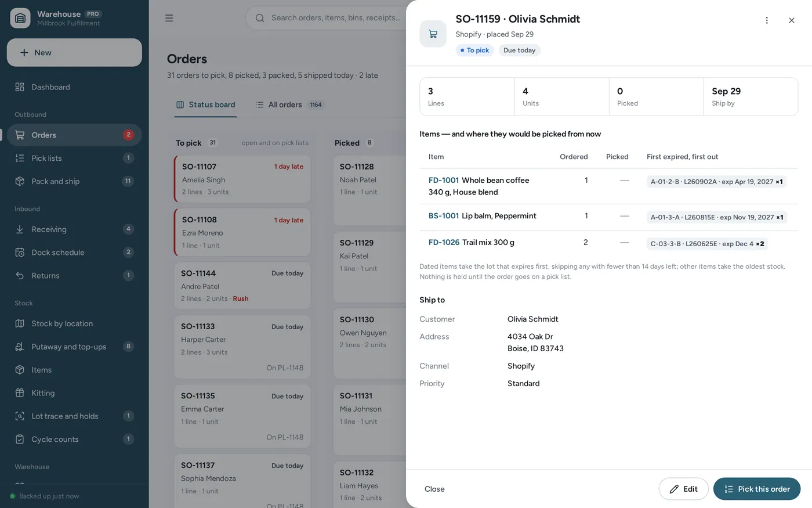
Task: Open Pick lists icon in sidebar
Action: [20, 158]
